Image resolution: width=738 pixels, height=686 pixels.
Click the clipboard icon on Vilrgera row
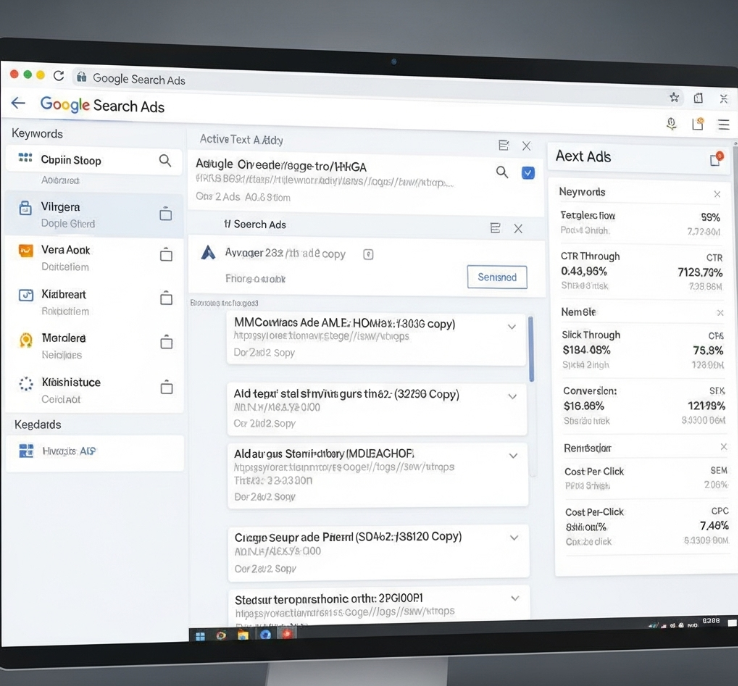(x=166, y=214)
